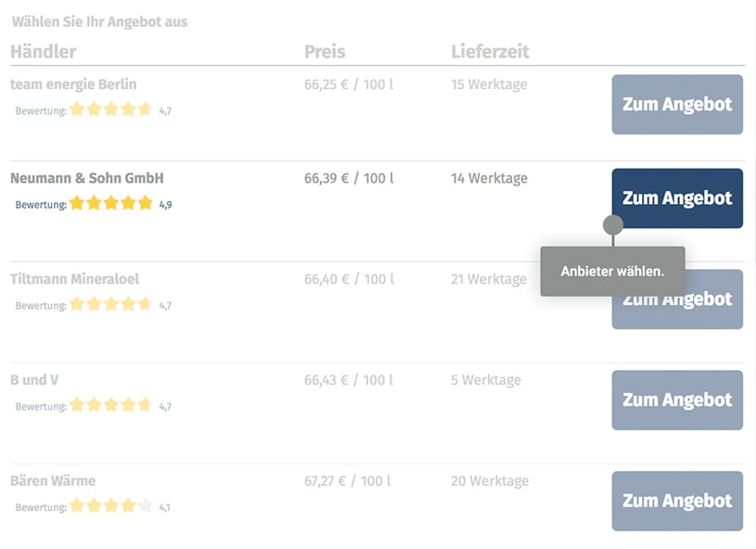The image size is (756, 549).
Task: Open Zum Angebot for B und V
Action: (677, 400)
